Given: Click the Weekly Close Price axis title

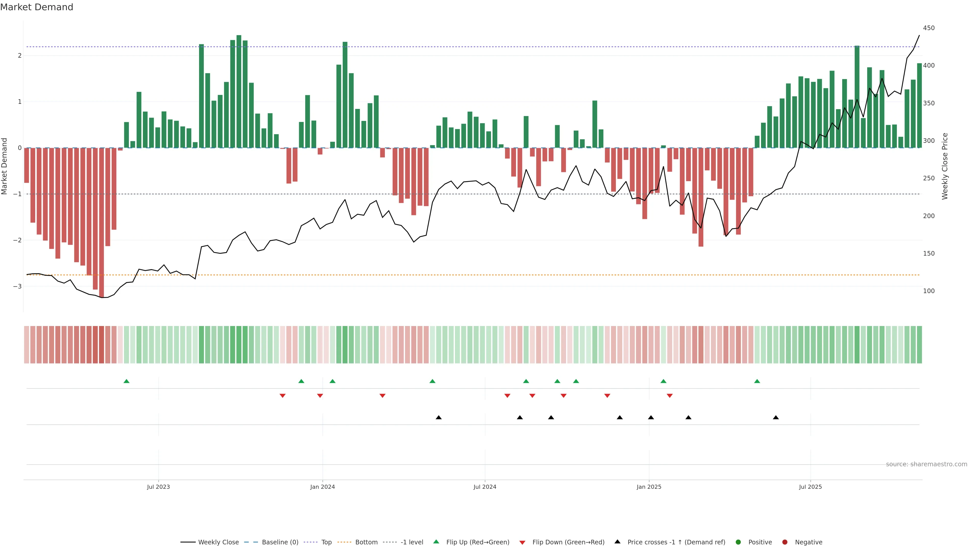Looking at the screenshot, I should tap(945, 166).
